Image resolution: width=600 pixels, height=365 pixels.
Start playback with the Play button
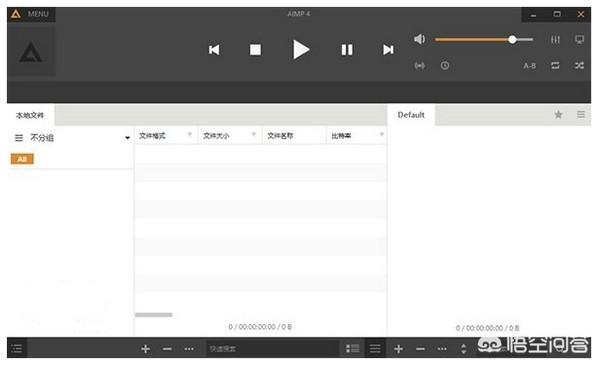pyautogui.click(x=301, y=50)
